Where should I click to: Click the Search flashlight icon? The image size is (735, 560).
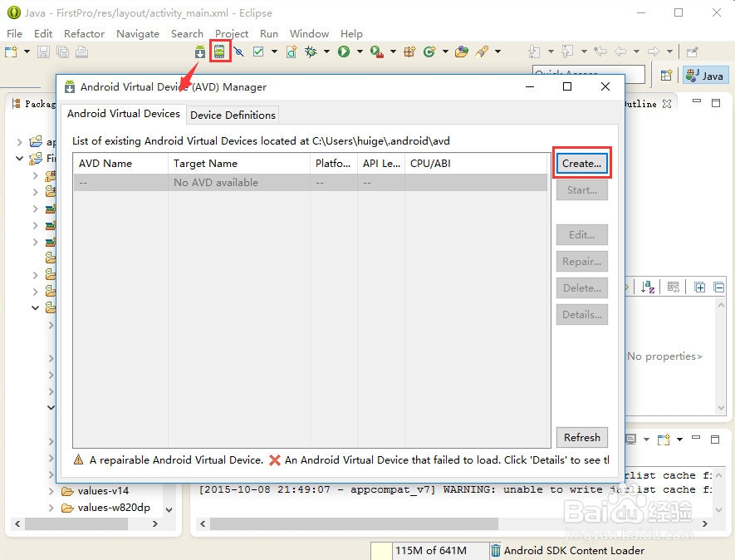pos(482,52)
